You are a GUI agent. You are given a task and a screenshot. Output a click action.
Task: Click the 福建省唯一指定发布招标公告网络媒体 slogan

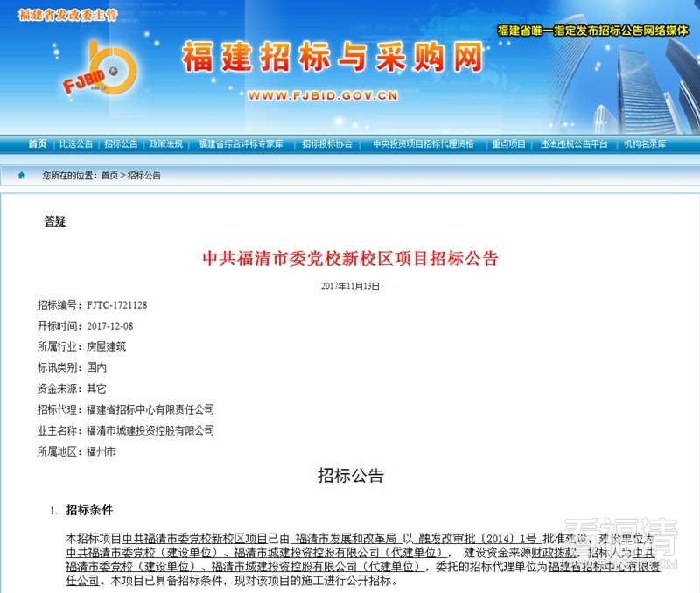click(593, 31)
